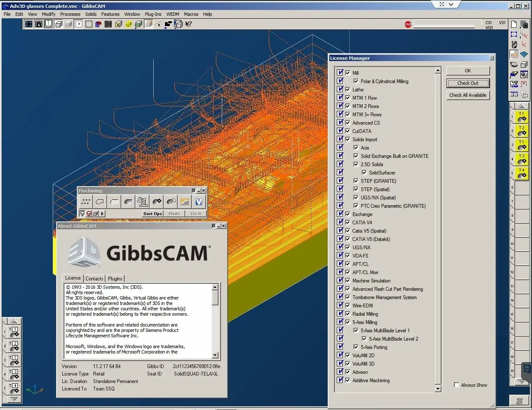The height and width of the screenshot is (410, 532).
Task: Select the VoluMill 'V' icon in Machining palette
Action: point(199,202)
